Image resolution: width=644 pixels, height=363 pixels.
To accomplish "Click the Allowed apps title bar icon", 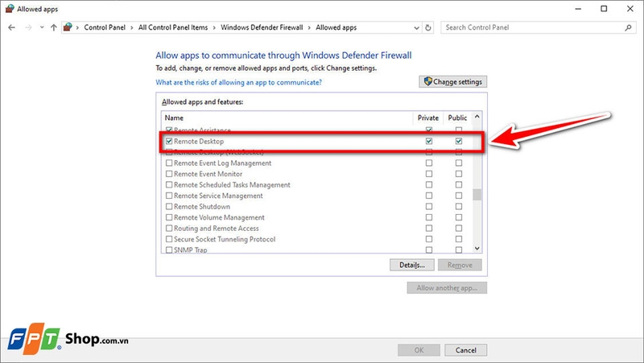I will [x=9, y=8].
